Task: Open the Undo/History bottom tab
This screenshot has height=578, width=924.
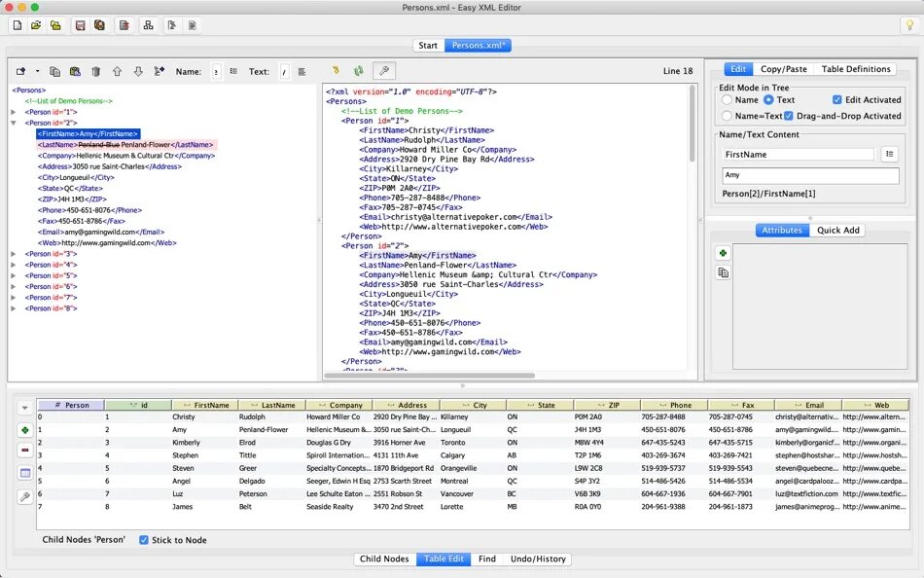Action: coord(538,559)
